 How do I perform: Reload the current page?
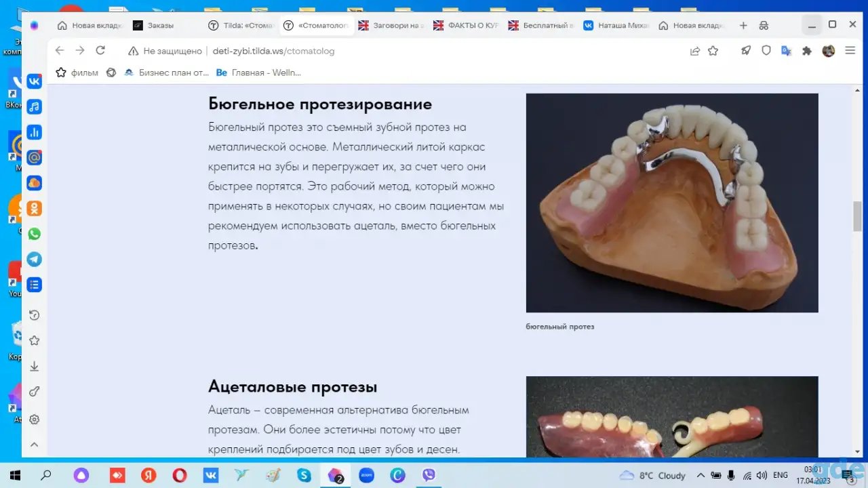pyautogui.click(x=100, y=51)
